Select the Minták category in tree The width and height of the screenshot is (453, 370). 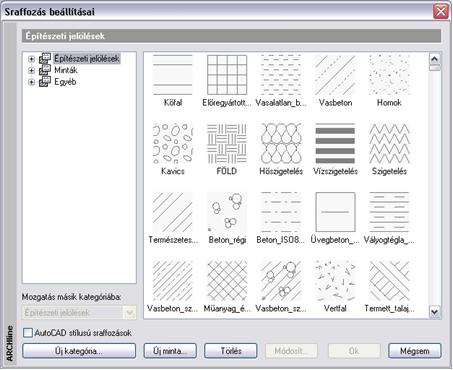66,70
